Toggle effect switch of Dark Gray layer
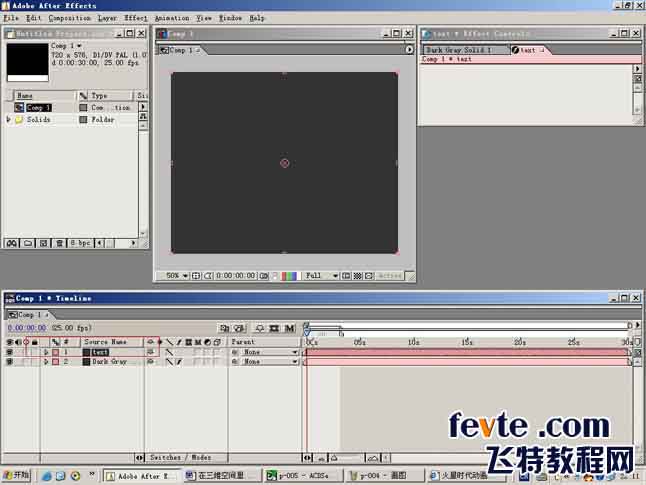This screenshot has height=485, width=646. pos(179,362)
